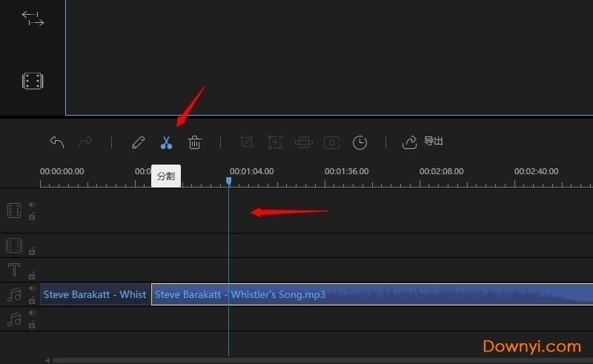The image size is (593, 364).
Task: Toggle the lock on overlay video track
Action: (x=32, y=251)
